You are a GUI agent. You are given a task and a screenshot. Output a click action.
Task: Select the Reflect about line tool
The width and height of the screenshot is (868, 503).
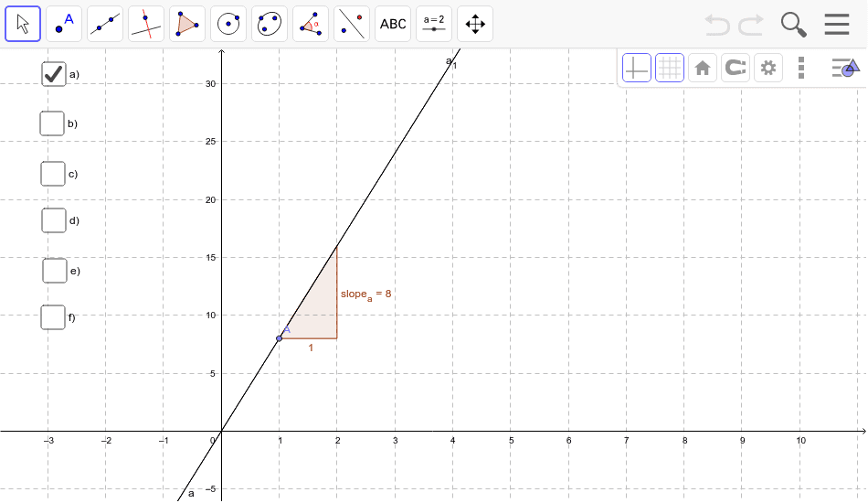tap(352, 24)
